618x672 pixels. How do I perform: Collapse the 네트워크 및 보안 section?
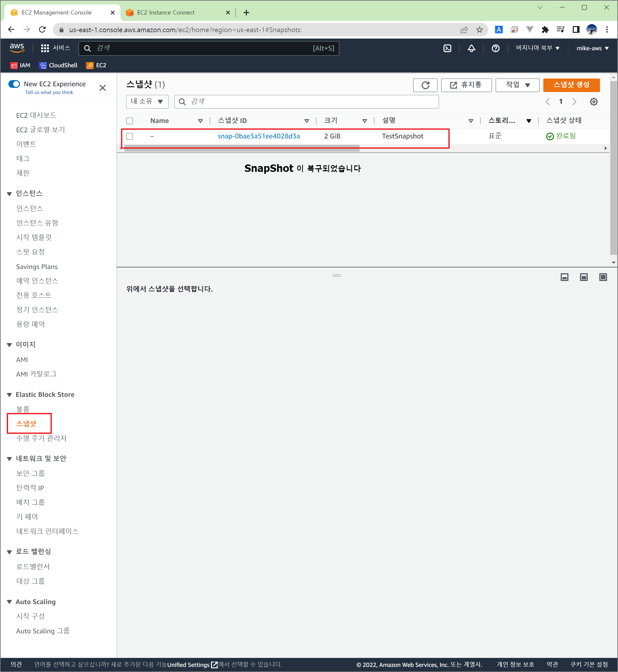click(x=9, y=459)
